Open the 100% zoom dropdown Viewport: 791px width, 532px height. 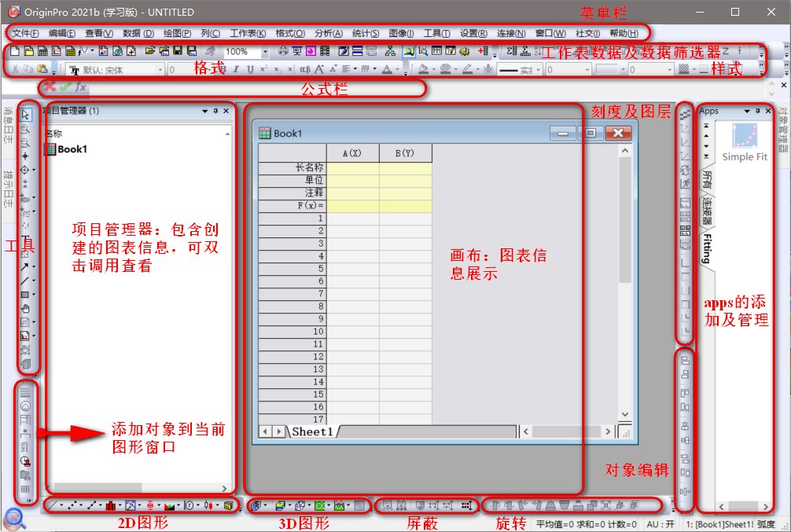[265, 51]
